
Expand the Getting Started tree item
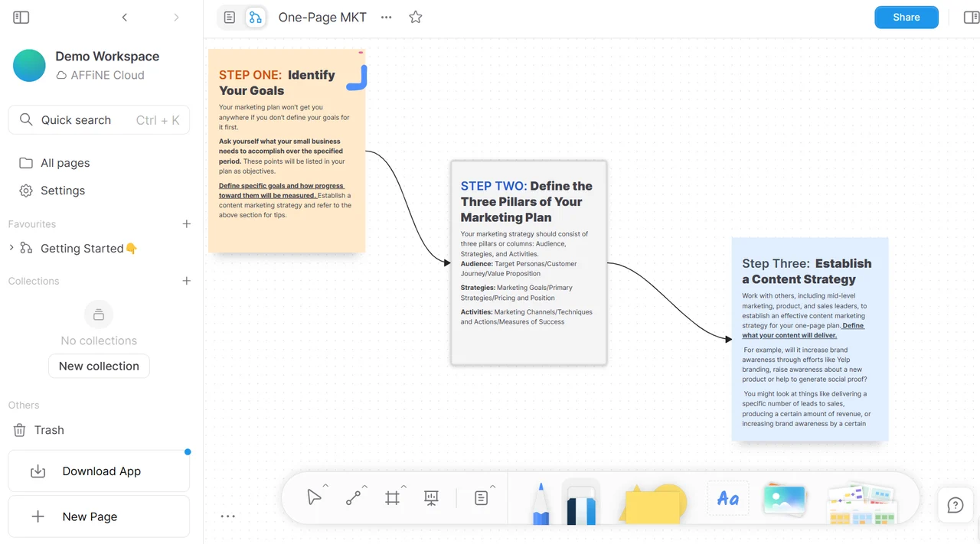tap(11, 248)
